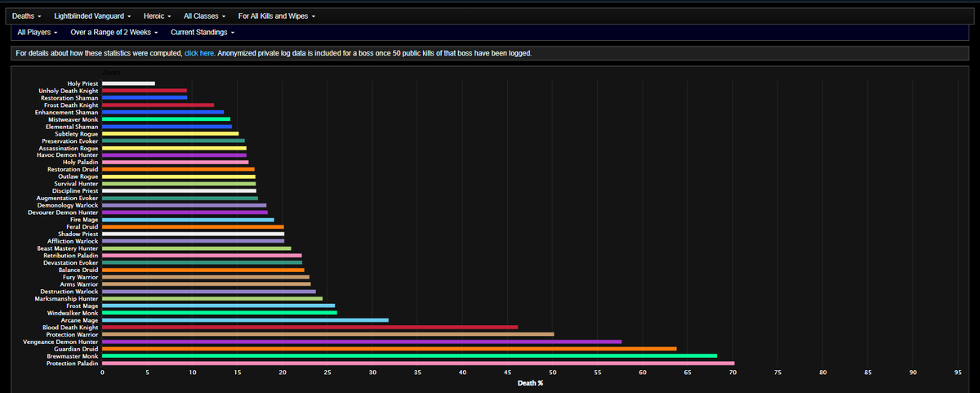Click the 'Shadow Priest' axis label
Image resolution: width=980 pixels, height=393 pixels.
[x=78, y=234]
